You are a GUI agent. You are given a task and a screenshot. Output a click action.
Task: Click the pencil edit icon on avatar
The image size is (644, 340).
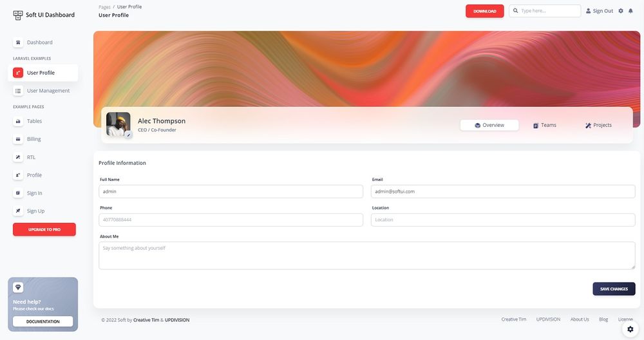129,135
